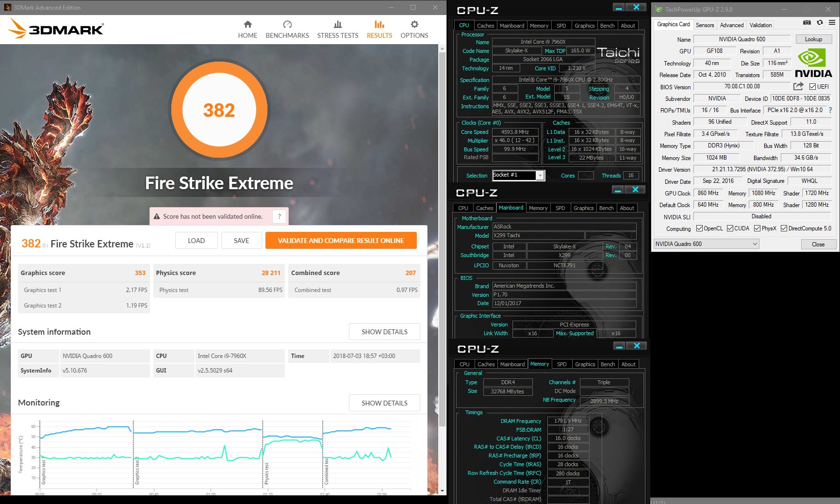Close the CPU-Z Mainboard window
The image size is (840, 504).
pyautogui.click(x=635, y=190)
